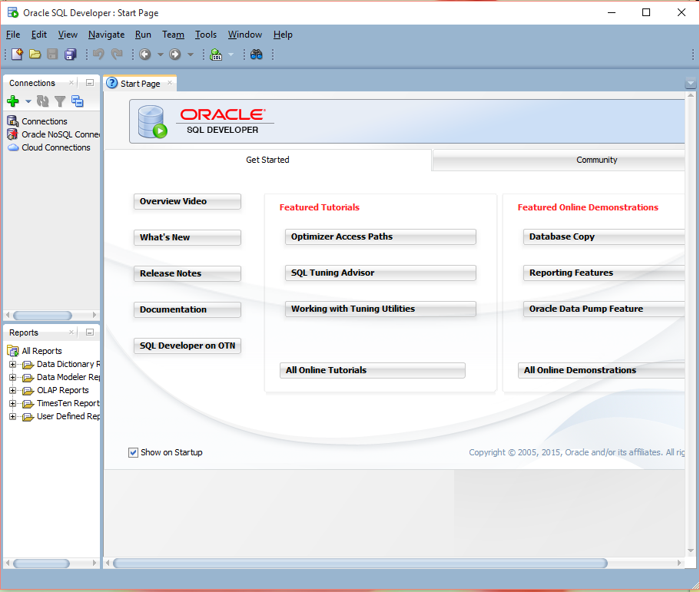Select the Get Started tab
The image size is (700, 592).
(x=268, y=160)
